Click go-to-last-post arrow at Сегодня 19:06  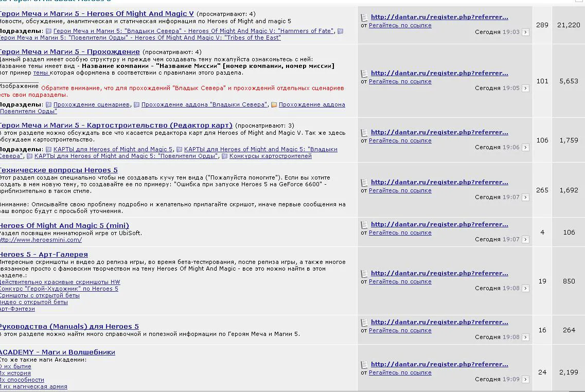click(525, 148)
